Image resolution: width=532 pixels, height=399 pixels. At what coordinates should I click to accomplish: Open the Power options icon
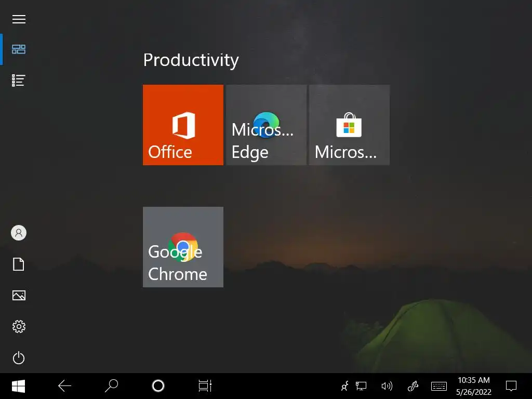tap(19, 358)
